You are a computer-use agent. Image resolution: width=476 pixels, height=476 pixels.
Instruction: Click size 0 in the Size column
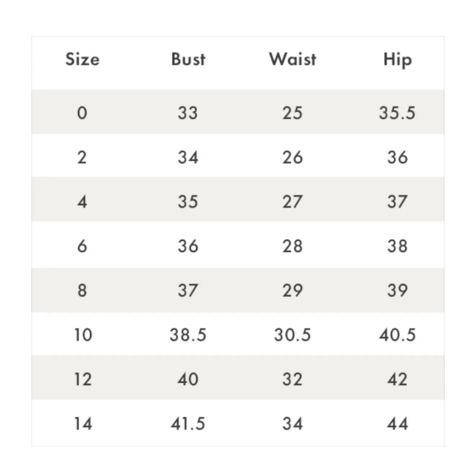click(x=82, y=113)
